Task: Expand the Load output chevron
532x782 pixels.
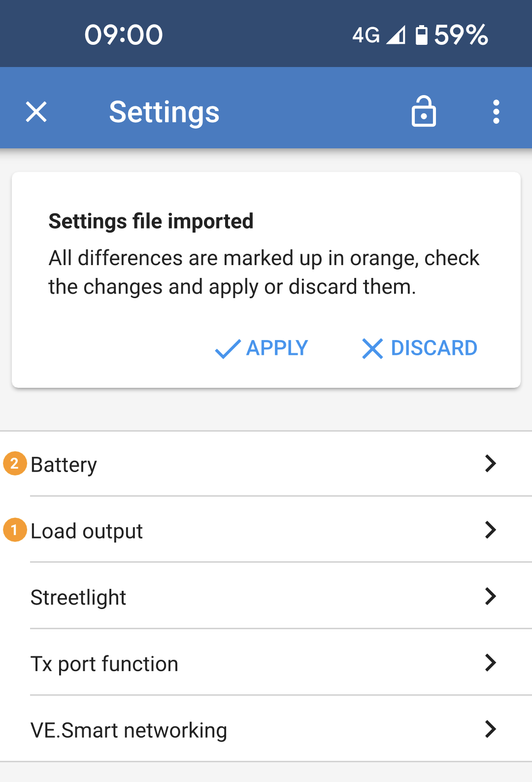Action: (x=490, y=530)
